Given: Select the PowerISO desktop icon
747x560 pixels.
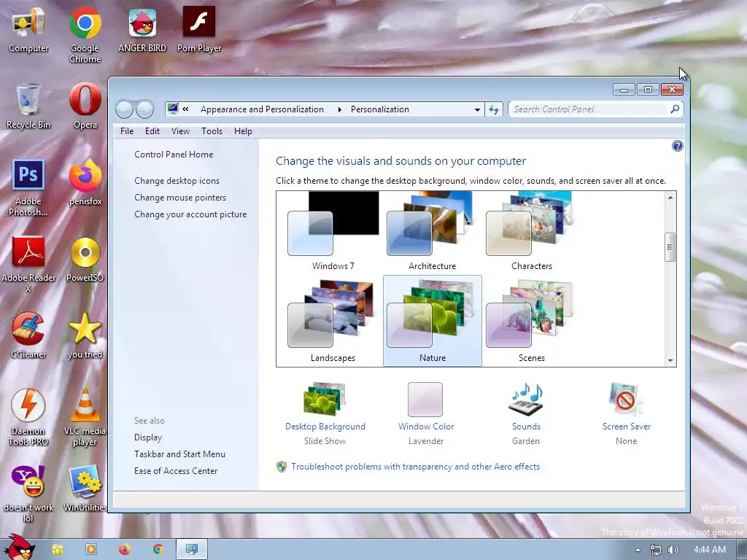Looking at the screenshot, I should click(85, 260).
